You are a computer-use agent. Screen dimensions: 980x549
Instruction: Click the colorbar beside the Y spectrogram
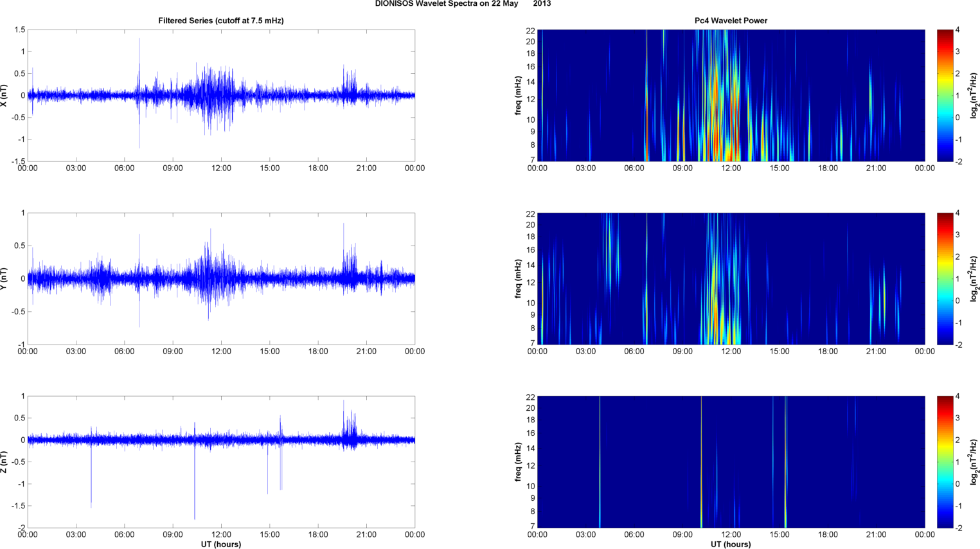tap(945, 278)
